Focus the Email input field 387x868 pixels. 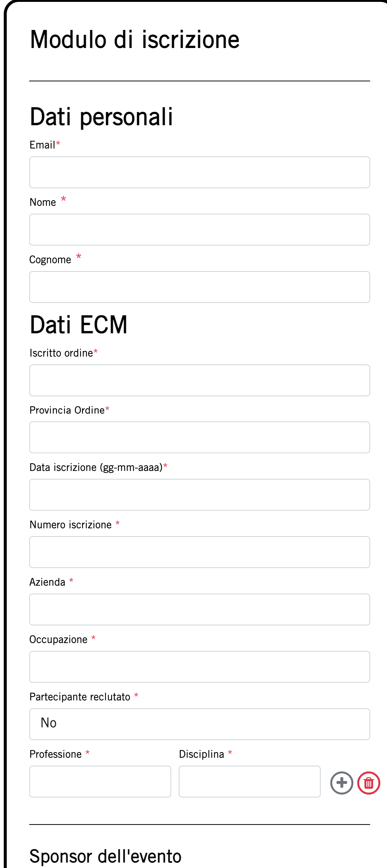[199, 172]
